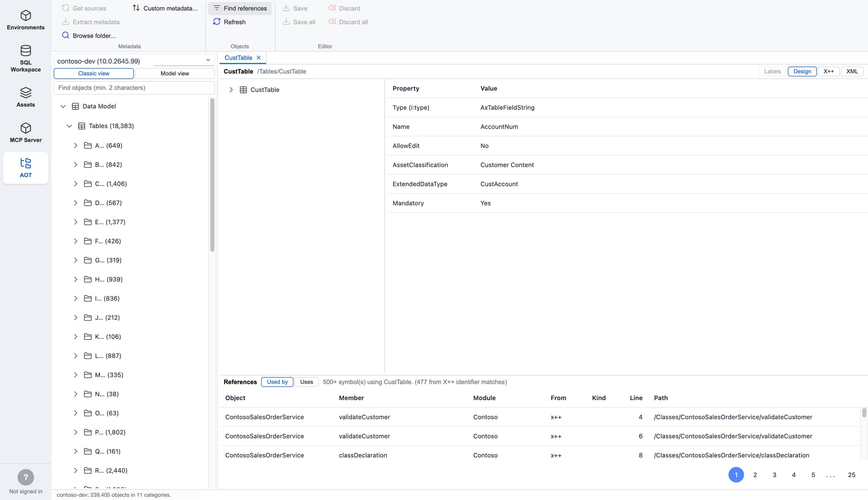868x500 pixels.
Task: Select AllowEdit value No
Action: [x=485, y=146]
